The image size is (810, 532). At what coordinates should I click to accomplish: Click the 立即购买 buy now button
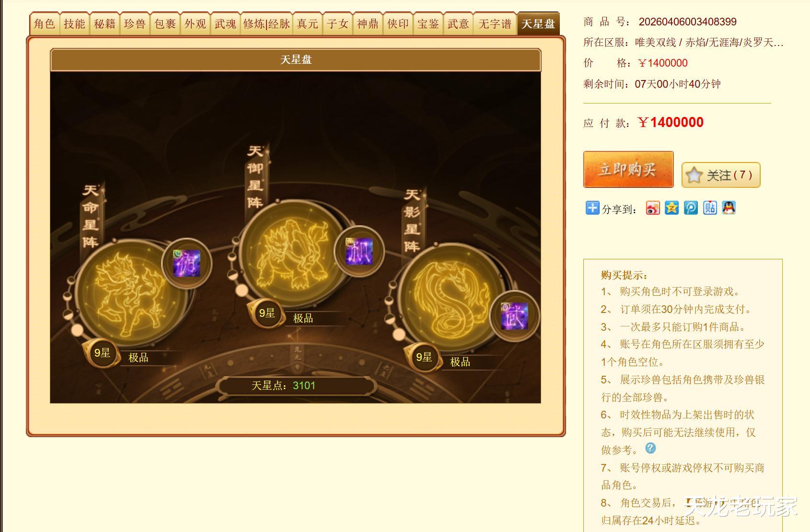tap(628, 169)
